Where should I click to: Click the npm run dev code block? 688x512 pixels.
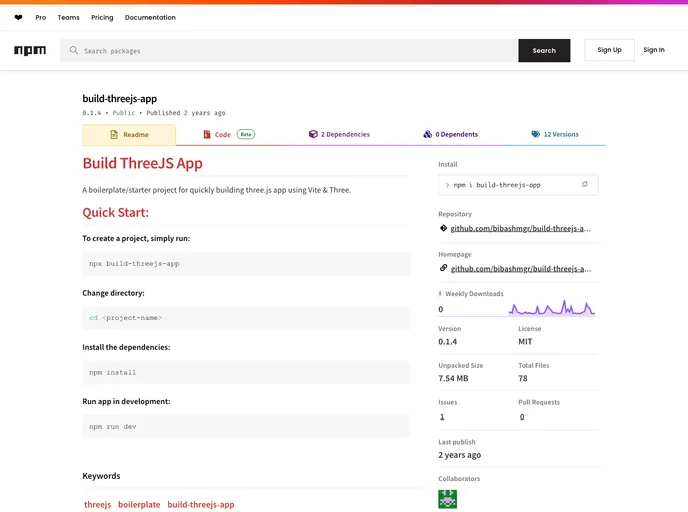tap(246, 426)
